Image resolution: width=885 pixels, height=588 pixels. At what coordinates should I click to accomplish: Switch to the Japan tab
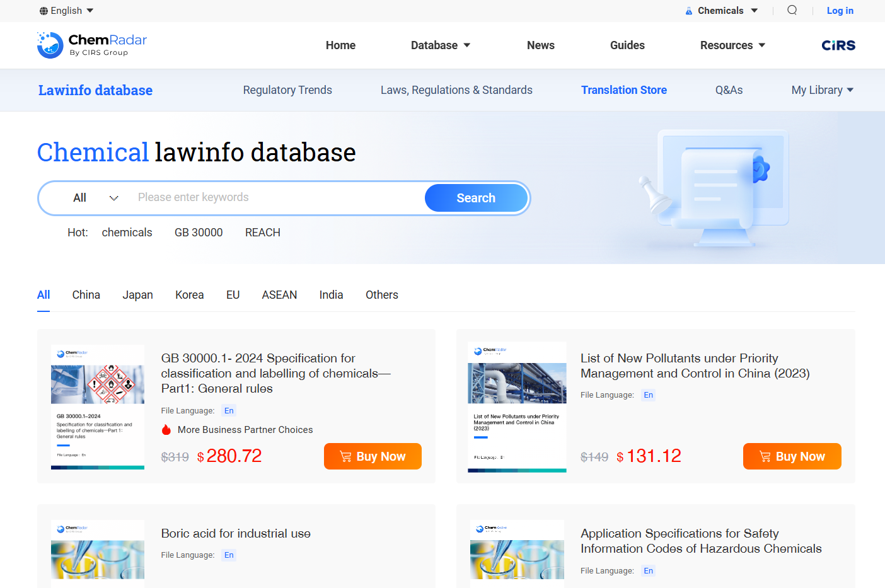tap(137, 295)
